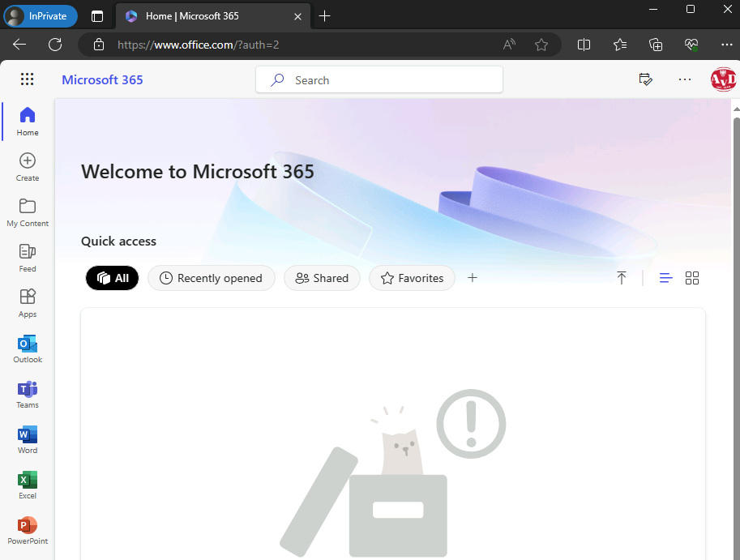Image resolution: width=740 pixels, height=560 pixels.
Task: Toggle the split screen button
Action: (584, 45)
